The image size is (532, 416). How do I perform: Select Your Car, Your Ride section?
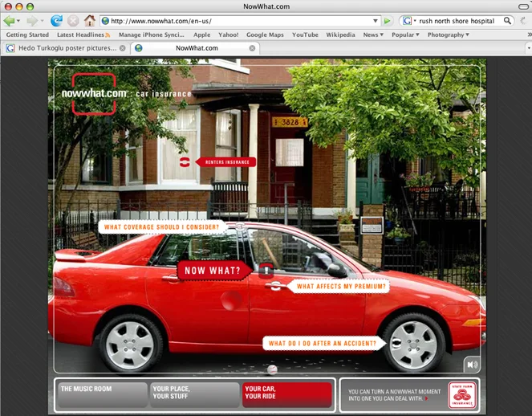pyautogui.click(x=287, y=395)
